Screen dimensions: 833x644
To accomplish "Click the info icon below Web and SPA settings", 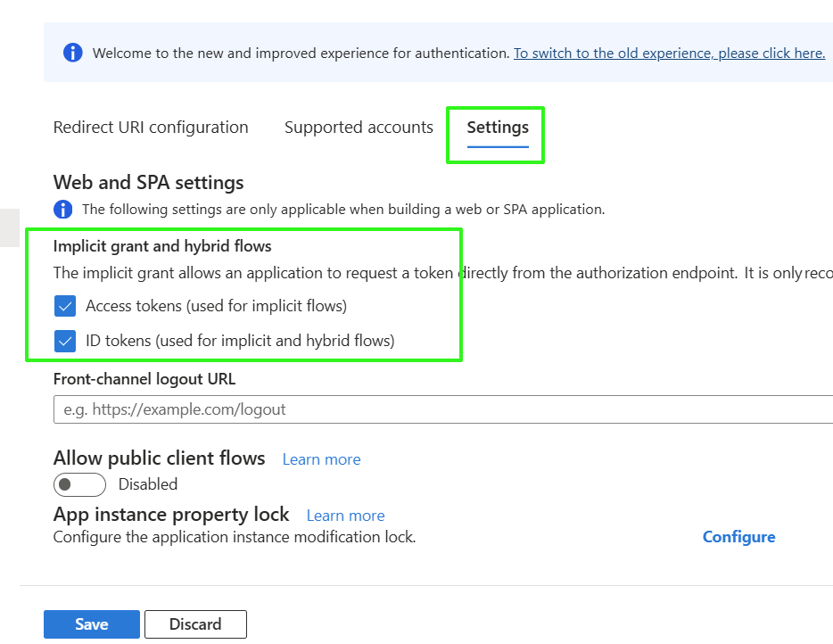I will [63, 210].
